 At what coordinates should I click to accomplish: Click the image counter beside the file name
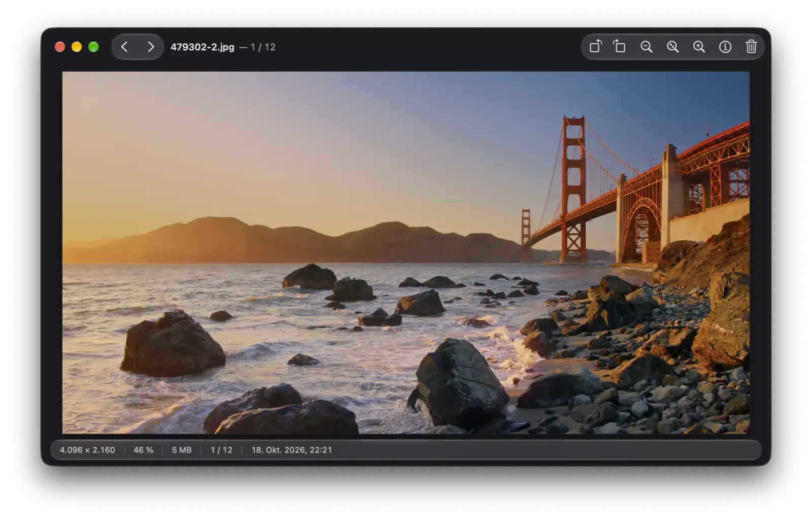pyautogui.click(x=263, y=47)
